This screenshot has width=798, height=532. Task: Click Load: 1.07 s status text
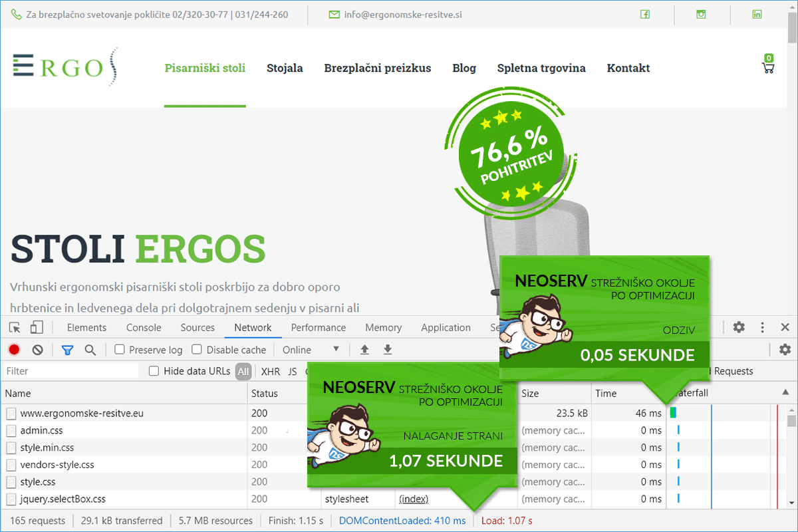point(507,521)
